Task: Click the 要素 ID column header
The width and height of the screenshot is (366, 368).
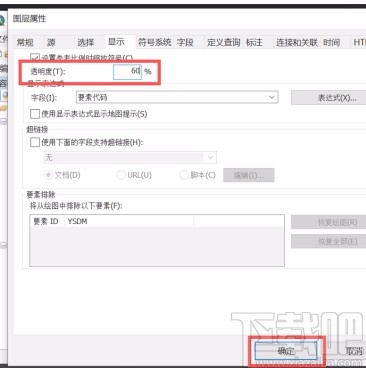Action: click(47, 221)
